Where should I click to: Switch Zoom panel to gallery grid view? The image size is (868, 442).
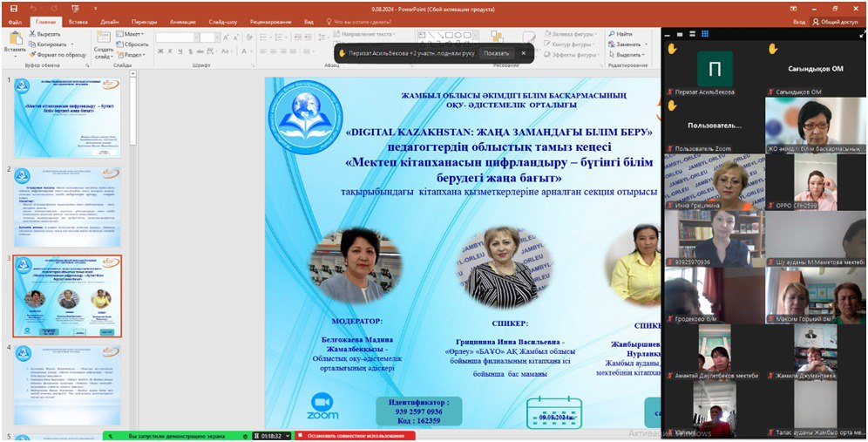[x=705, y=34]
